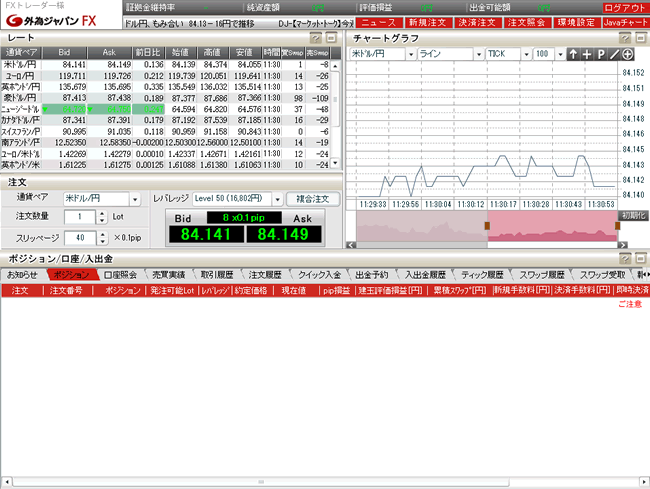Click right arrow of bottom horizontal scrollbar
Image resolution: width=650 pixels, height=489 pixels.
[x=644, y=482]
